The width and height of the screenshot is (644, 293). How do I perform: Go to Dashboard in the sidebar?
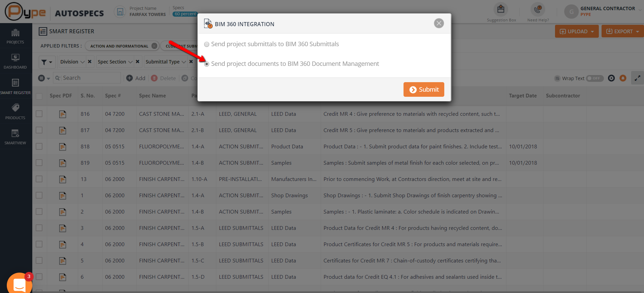[x=15, y=61]
